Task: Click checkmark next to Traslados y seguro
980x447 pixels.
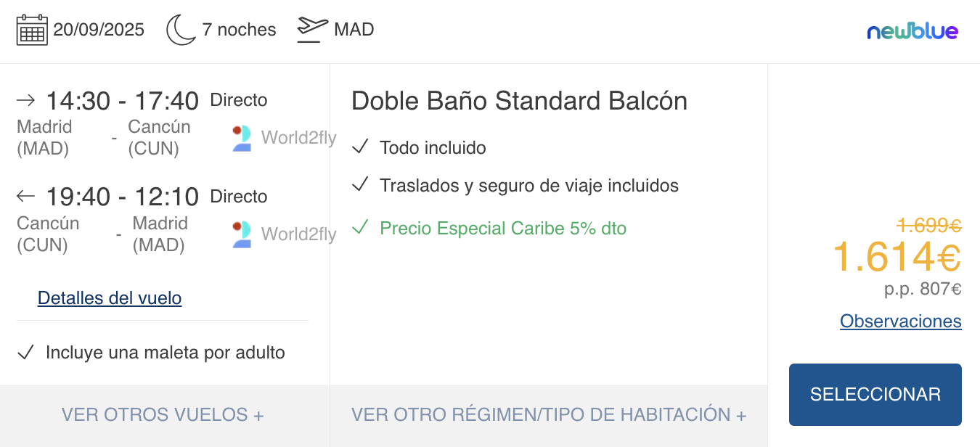Action: [360, 185]
